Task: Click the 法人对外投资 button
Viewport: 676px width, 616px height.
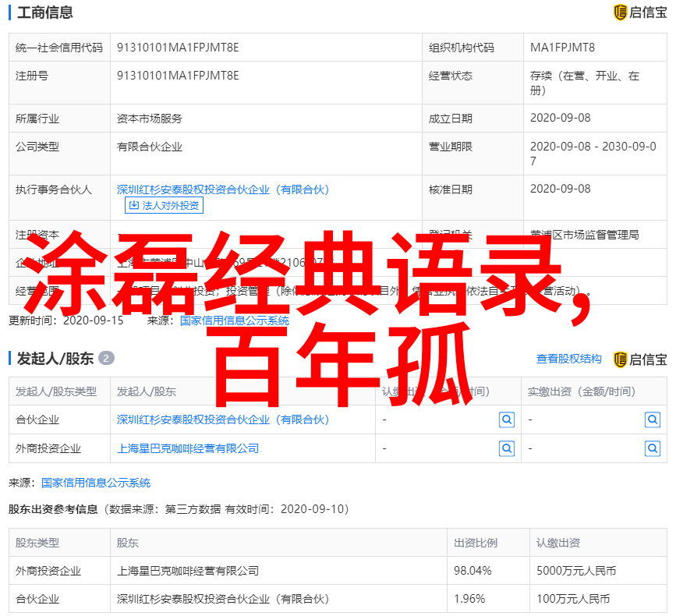Action: [164, 205]
